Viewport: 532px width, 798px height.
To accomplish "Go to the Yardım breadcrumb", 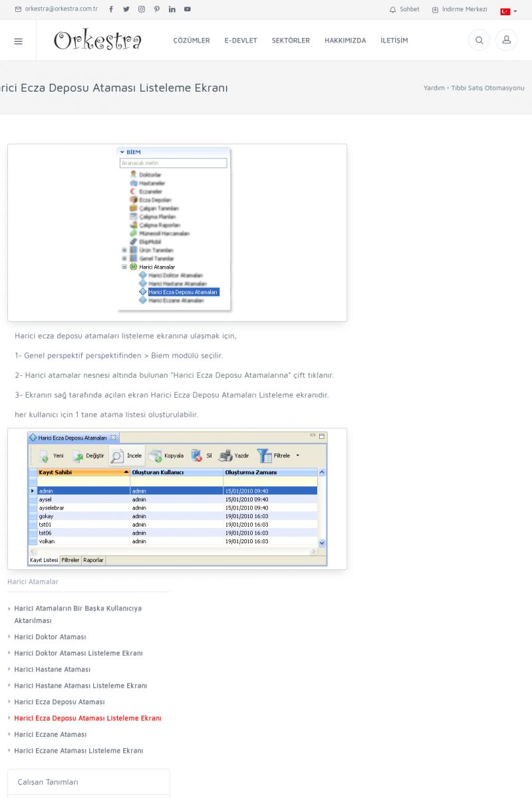I will click(x=434, y=88).
